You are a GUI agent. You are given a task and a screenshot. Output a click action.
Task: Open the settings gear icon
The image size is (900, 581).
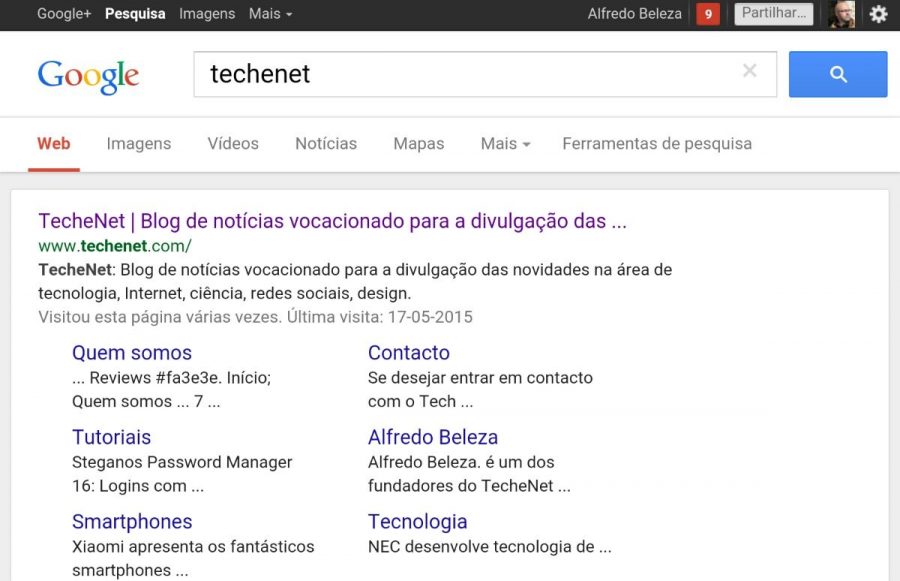(x=878, y=14)
